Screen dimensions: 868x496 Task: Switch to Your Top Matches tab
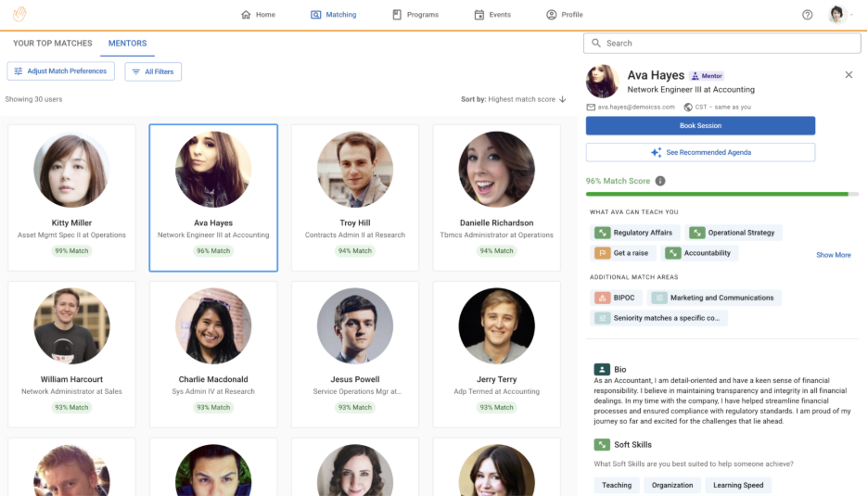[53, 44]
